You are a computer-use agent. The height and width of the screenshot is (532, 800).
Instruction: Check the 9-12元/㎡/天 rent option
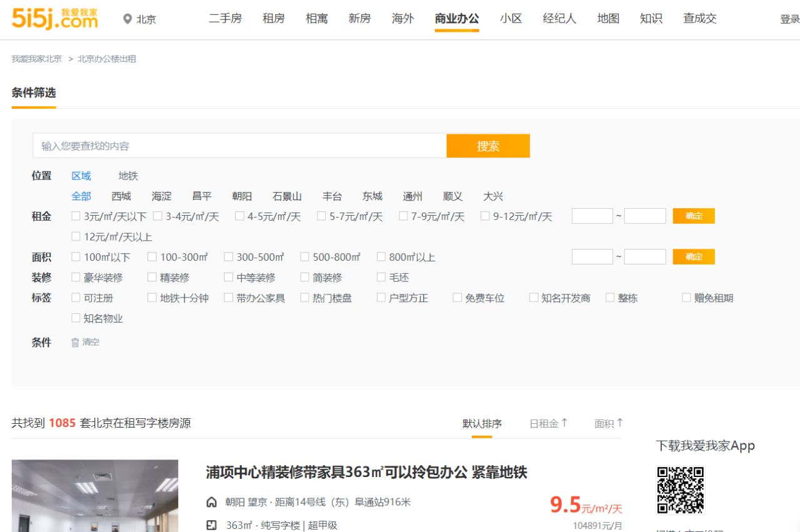click(x=485, y=216)
